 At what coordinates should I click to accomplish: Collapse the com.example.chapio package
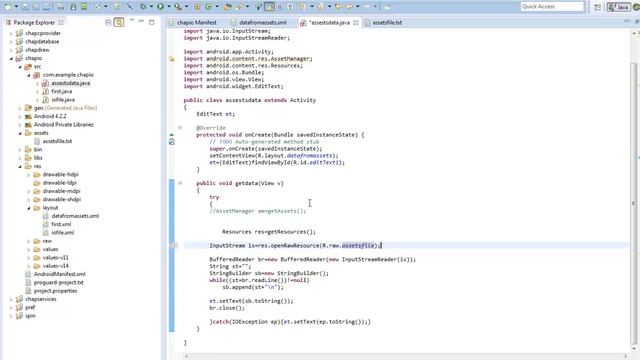(x=29, y=75)
